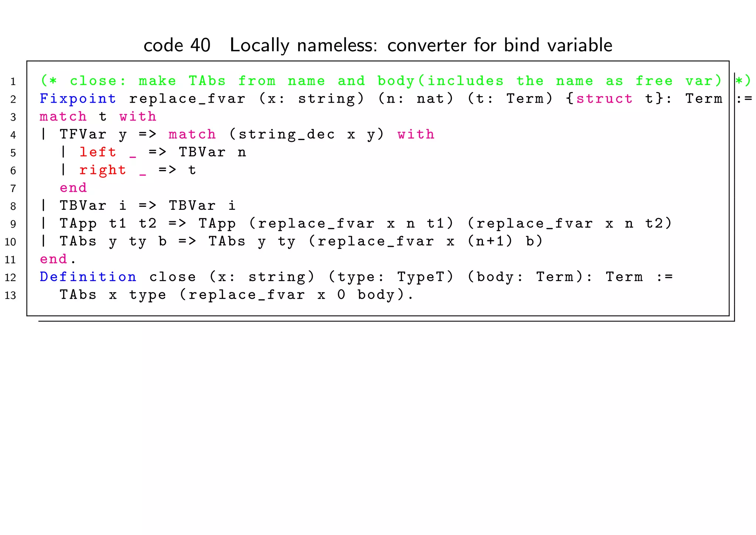The height and width of the screenshot is (535, 756).
Task: Click the 'struct' keyword on line 2
Action: point(604,99)
